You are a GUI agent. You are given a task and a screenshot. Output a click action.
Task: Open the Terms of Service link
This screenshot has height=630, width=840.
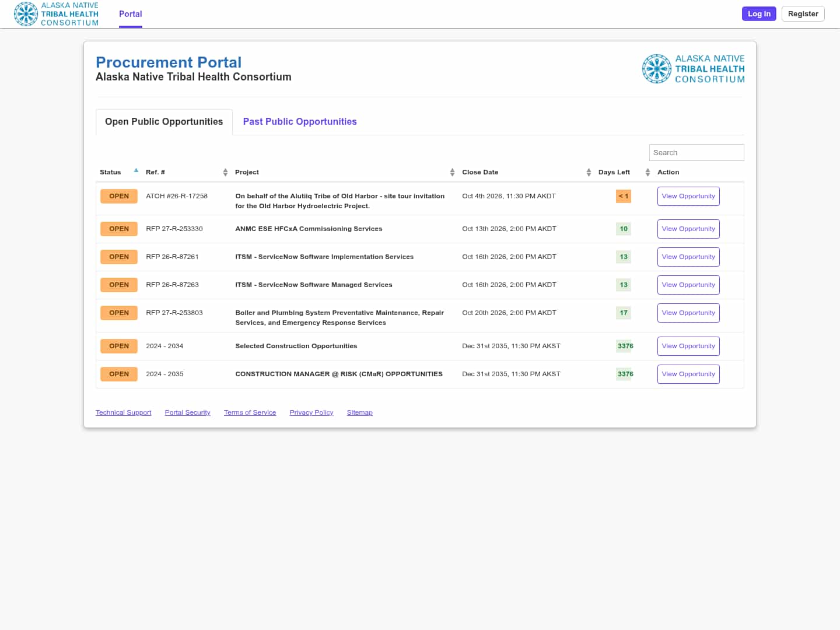coord(250,412)
